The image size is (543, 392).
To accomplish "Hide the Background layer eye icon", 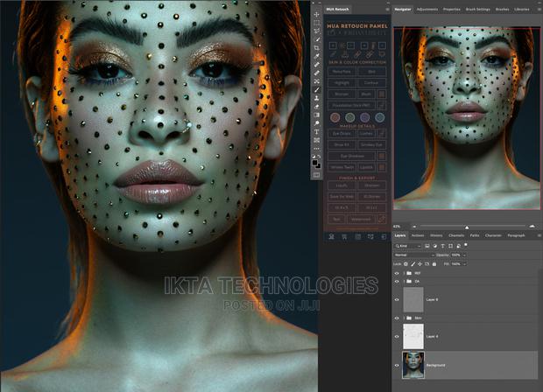I will pos(397,366).
